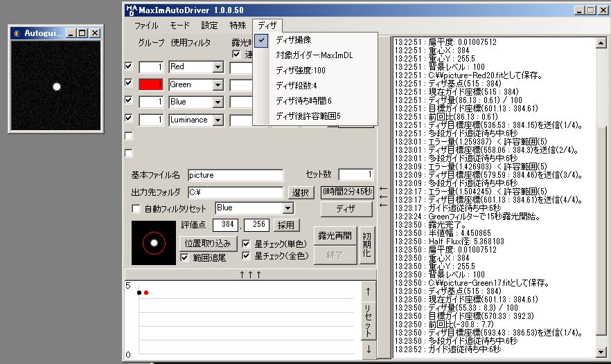This screenshot has width=611, height=364.
Task: Open the 設定 menu
Action: coord(209,26)
